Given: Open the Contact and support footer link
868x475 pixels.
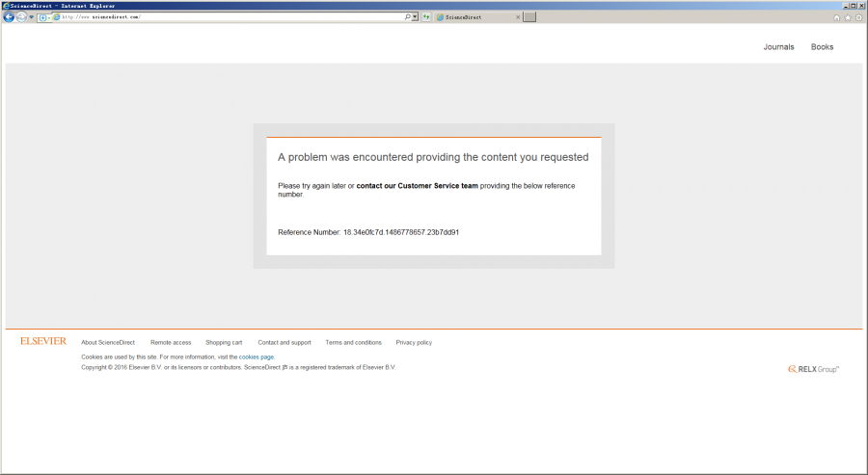Looking at the screenshot, I should coord(285,343).
